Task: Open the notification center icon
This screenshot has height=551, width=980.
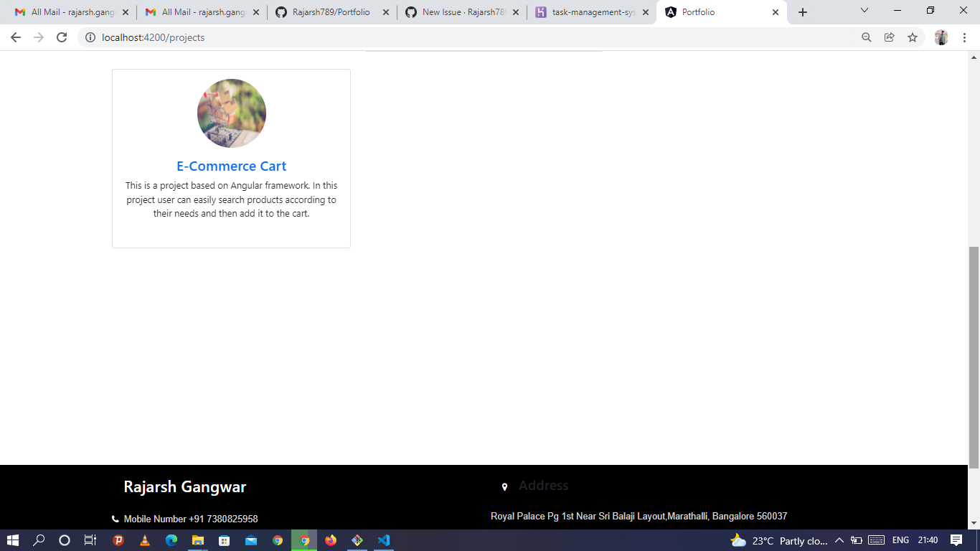Action: (956, 540)
